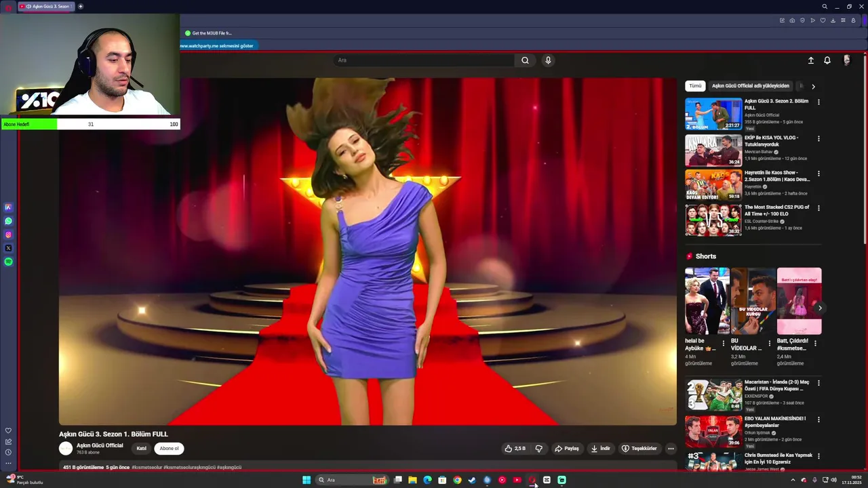Open browser tab search magnifier
The height and width of the screenshot is (488, 868).
(x=825, y=7)
